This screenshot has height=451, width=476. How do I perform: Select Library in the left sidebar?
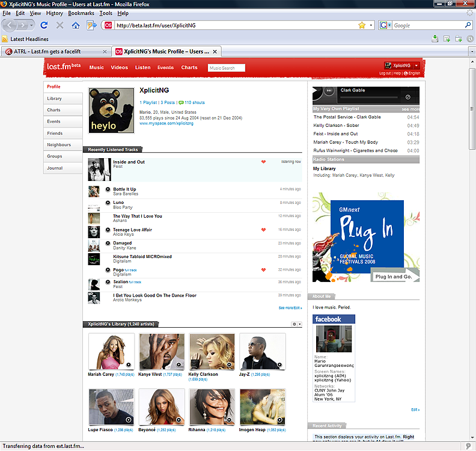coord(63,99)
